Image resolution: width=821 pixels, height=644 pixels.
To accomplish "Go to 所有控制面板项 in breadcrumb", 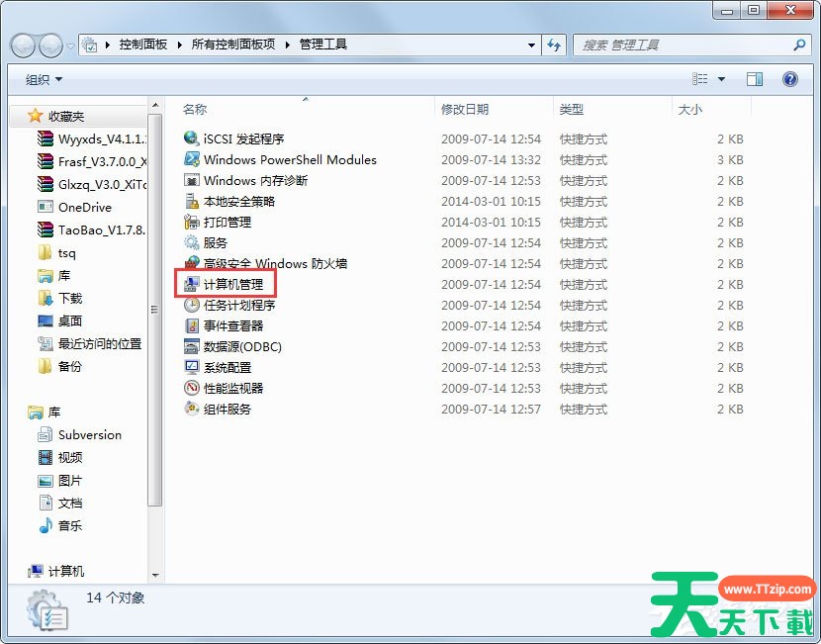I will pyautogui.click(x=233, y=45).
